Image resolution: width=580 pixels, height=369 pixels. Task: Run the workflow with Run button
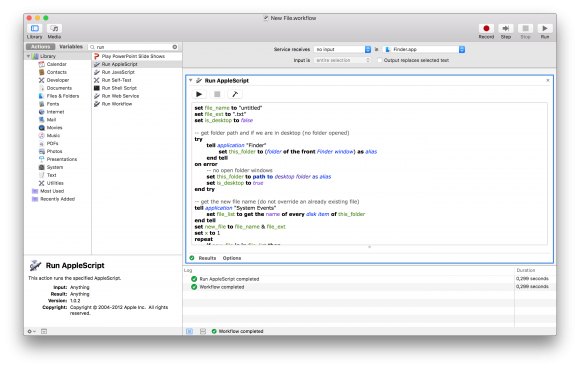coord(545,28)
